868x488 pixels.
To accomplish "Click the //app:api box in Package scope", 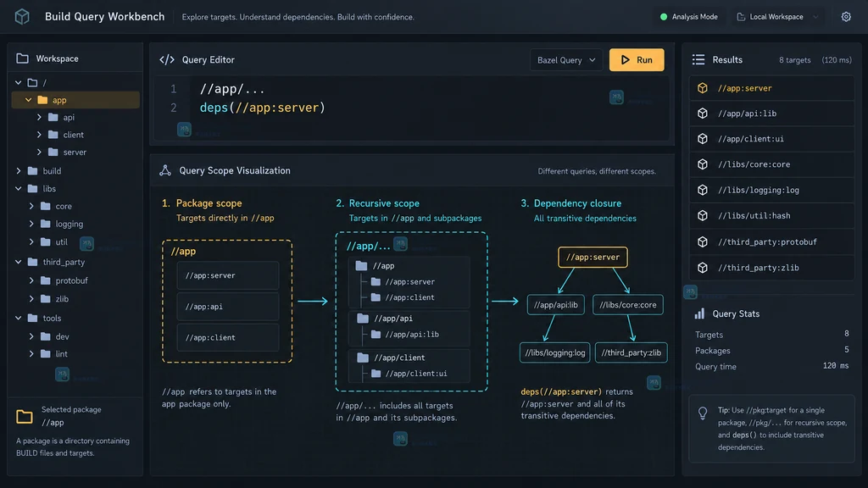I will coord(227,307).
